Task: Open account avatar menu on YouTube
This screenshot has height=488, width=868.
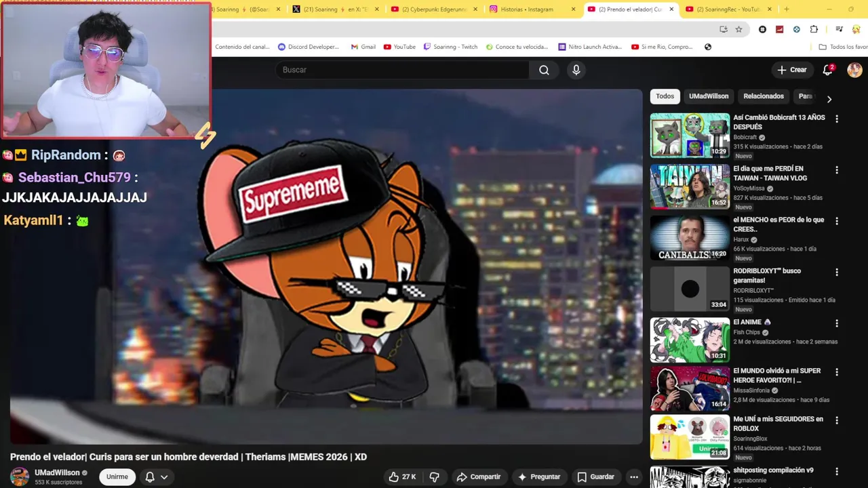Action: point(854,70)
